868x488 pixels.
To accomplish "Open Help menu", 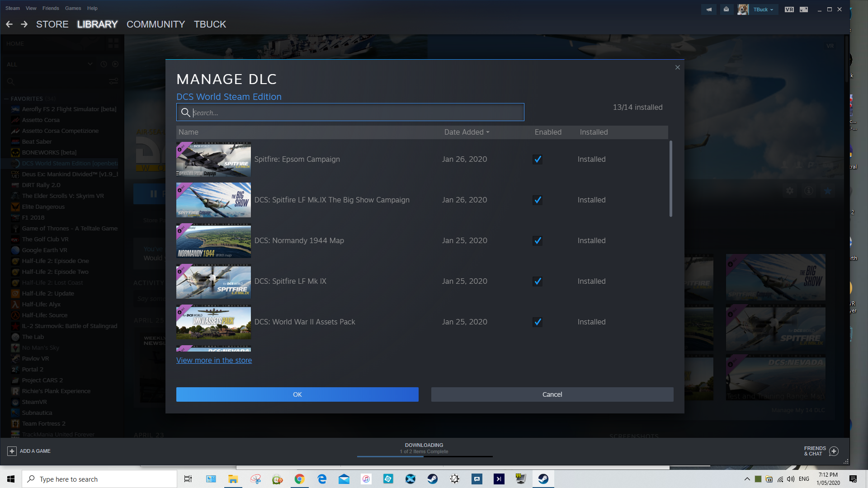I will tap(92, 8).
